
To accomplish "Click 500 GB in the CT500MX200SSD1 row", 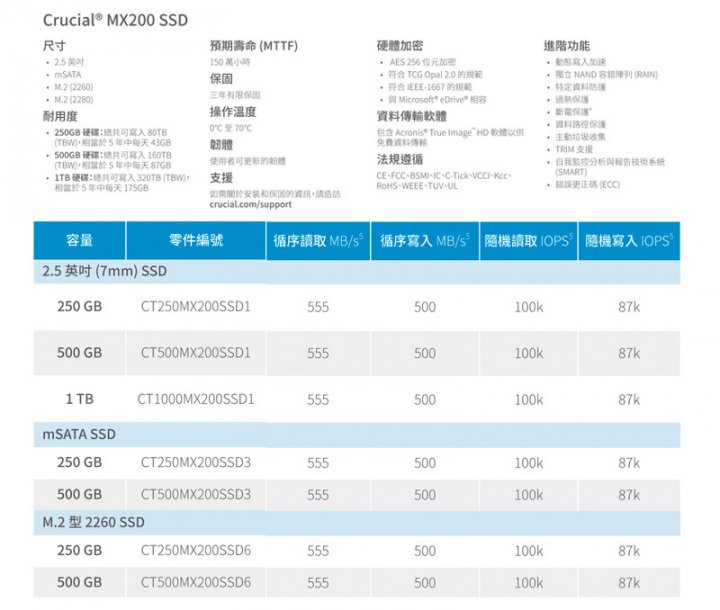I will [x=79, y=353].
